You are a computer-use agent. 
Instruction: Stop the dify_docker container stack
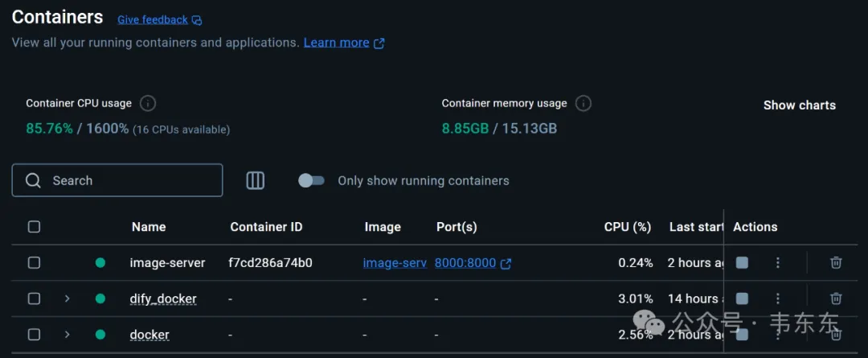742,298
